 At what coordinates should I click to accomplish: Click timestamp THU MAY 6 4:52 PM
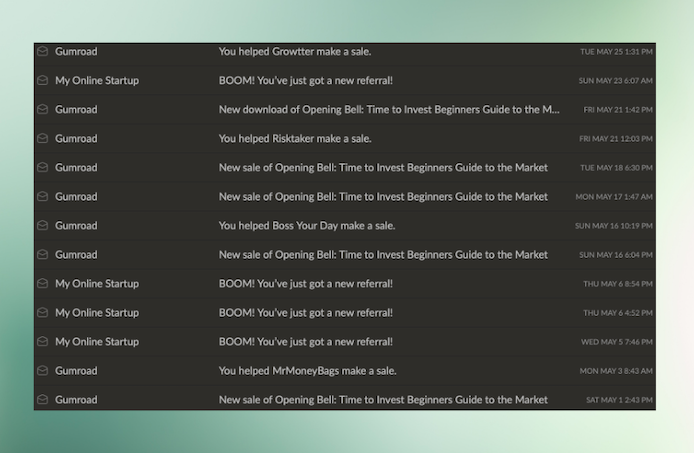(x=618, y=313)
